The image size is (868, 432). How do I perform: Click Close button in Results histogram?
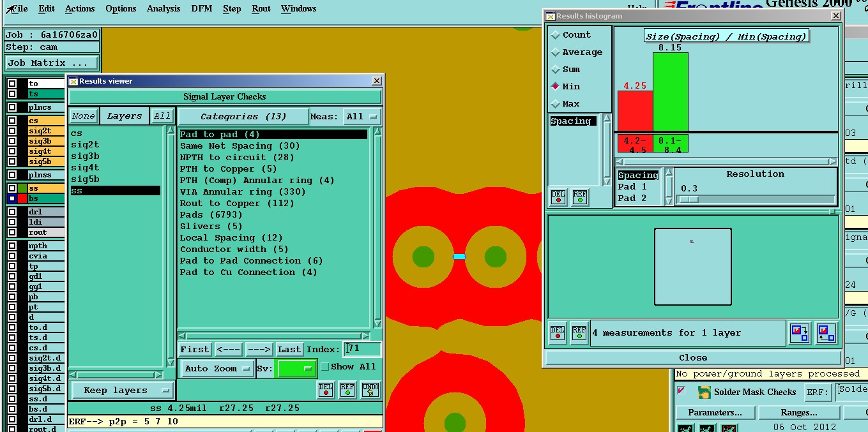click(693, 358)
